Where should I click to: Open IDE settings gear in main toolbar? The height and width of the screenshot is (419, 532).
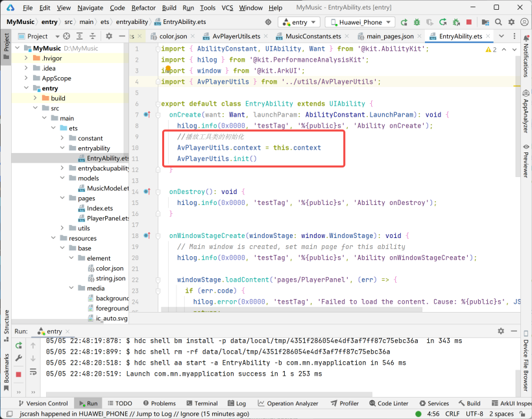511,22
